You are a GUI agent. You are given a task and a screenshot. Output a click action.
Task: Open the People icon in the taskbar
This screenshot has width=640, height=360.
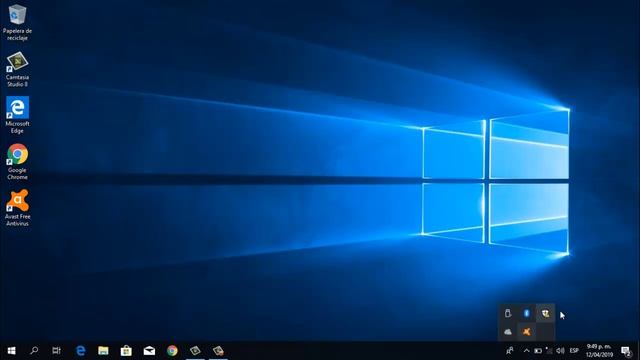pyautogui.click(x=510, y=351)
